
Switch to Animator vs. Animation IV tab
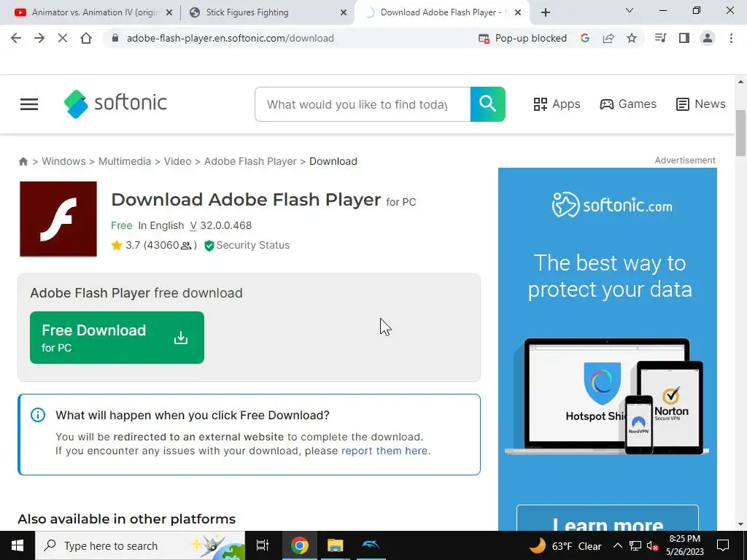tap(96, 12)
